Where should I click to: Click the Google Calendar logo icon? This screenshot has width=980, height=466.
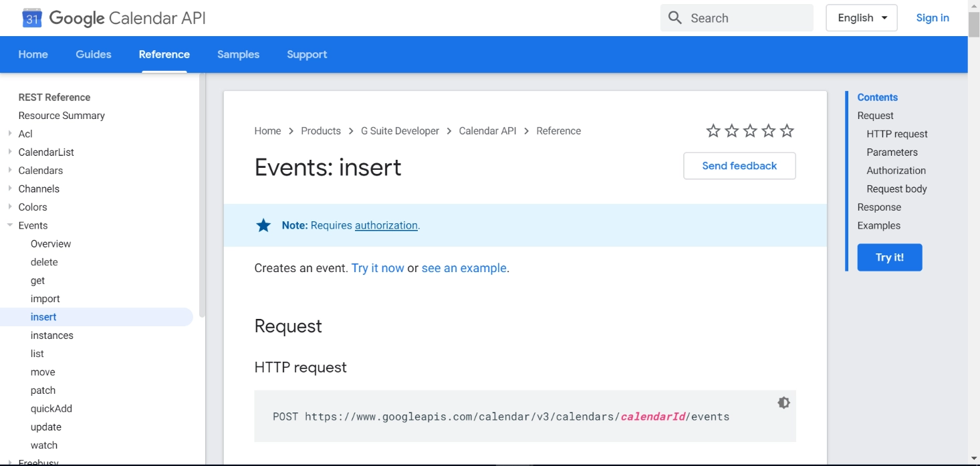tap(32, 18)
